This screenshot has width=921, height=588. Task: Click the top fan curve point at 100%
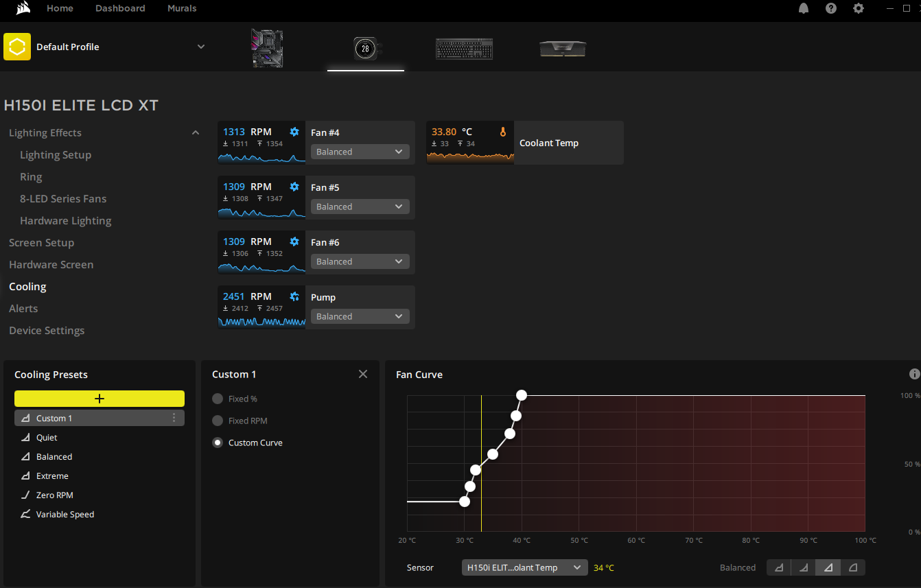click(x=522, y=395)
